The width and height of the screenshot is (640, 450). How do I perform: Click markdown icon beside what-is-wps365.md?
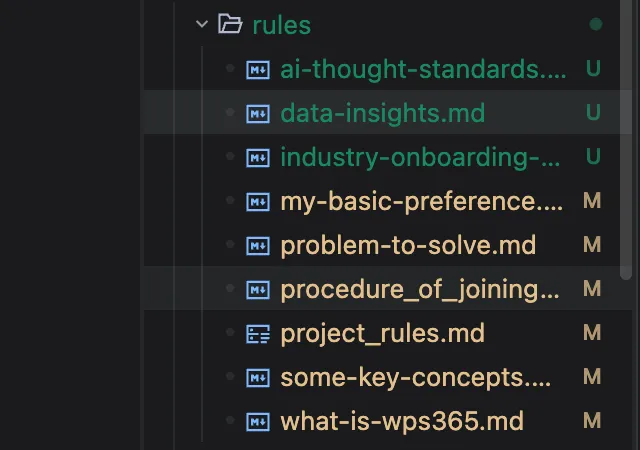click(x=258, y=421)
